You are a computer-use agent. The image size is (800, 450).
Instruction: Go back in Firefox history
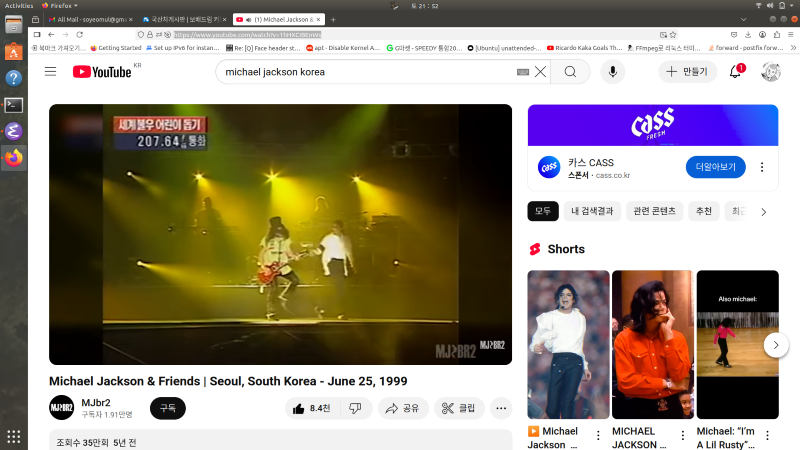click(51, 35)
